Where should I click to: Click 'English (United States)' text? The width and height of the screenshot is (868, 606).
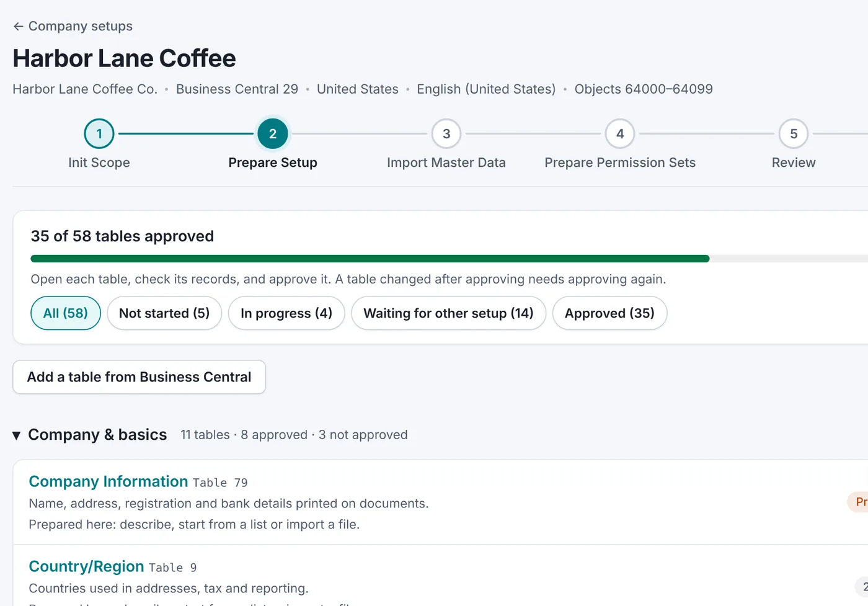pos(486,89)
